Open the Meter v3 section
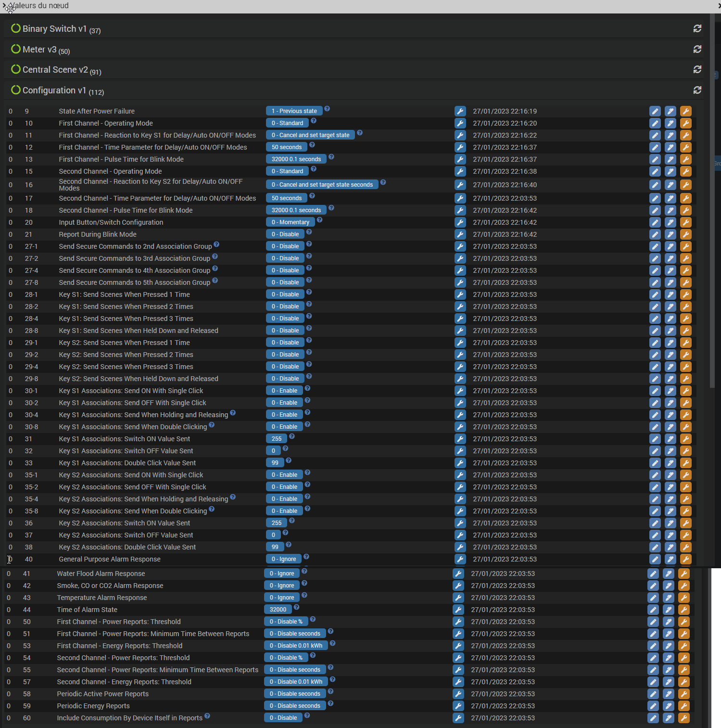 [x=39, y=50]
